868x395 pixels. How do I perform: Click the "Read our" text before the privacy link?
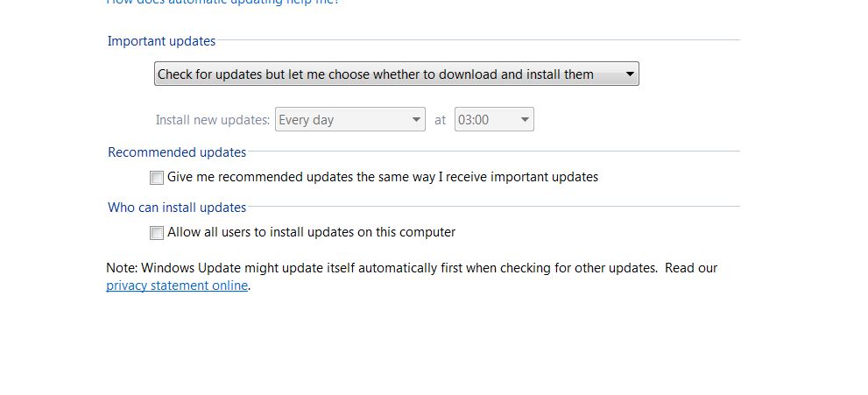point(691,268)
